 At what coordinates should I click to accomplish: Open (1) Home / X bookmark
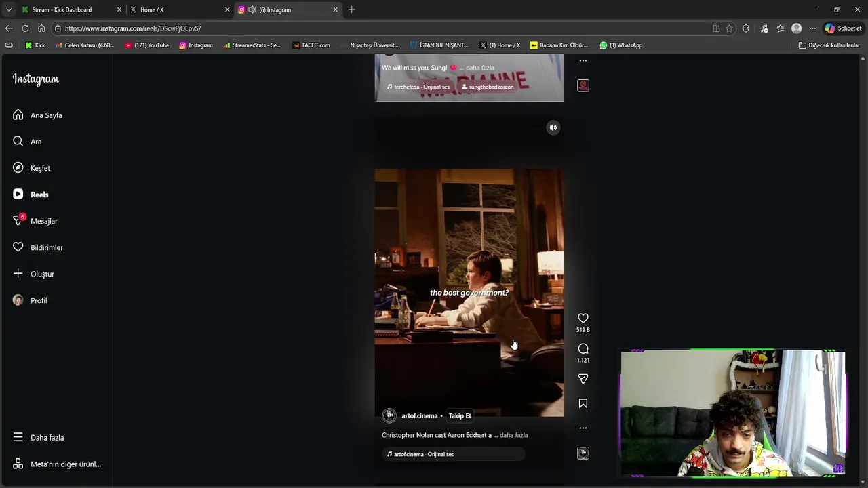pyautogui.click(x=500, y=45)
